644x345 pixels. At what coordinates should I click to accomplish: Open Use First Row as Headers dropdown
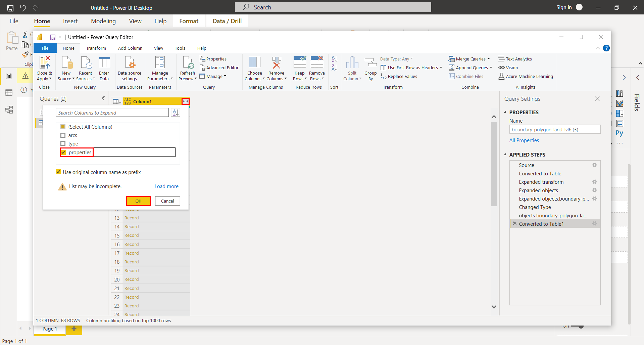tap(441, 68)
